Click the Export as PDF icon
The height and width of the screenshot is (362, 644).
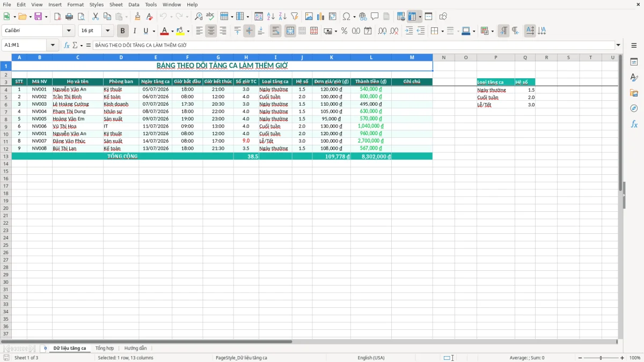click(x=57, y=17)
